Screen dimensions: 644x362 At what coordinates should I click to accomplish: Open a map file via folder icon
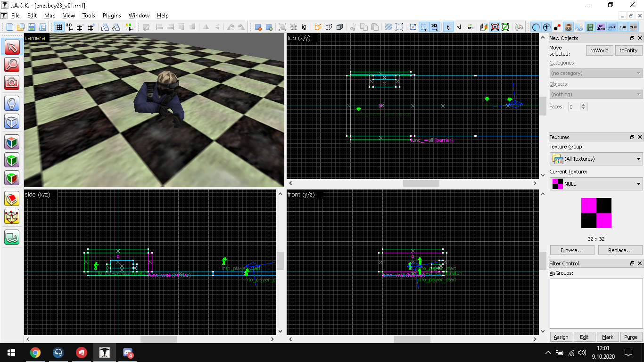click(x=21, y=27)
